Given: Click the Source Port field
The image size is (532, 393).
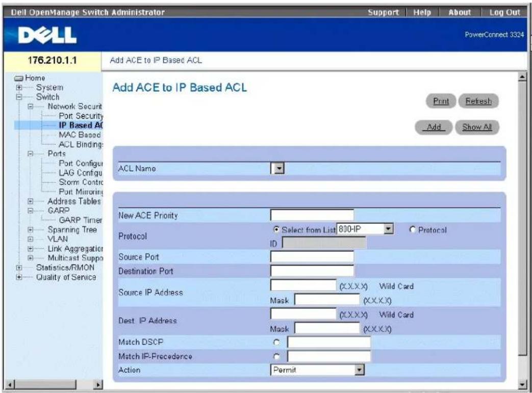Looking at the screenshot, I should point(312,257).
